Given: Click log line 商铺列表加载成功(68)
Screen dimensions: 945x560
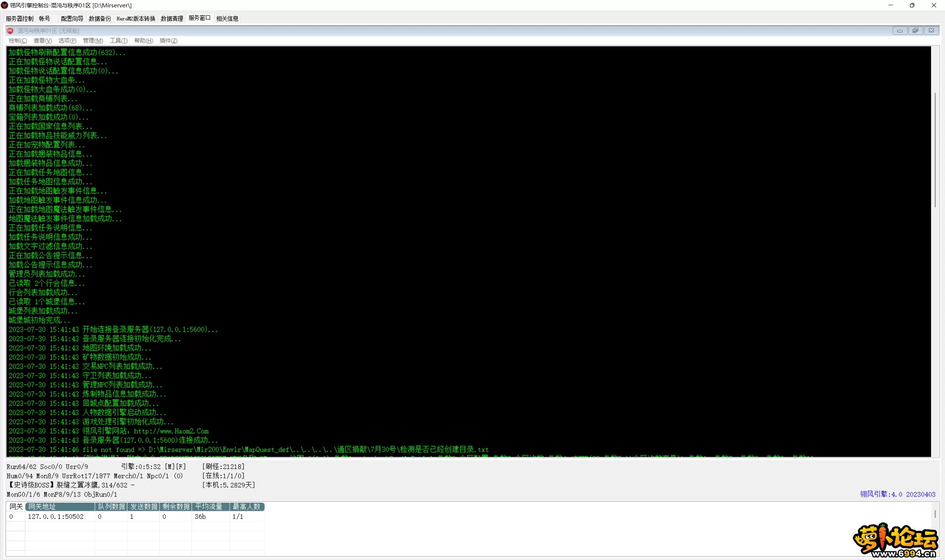Looking at the screenshot, I should [x=50, y=108].
